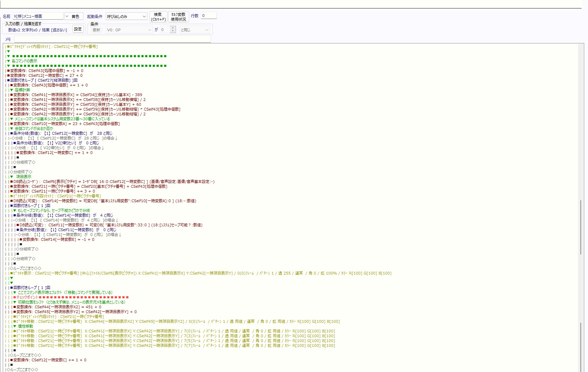
Task: Select 条件分岐 CSelf14[一時変数E] が 4 line
Action: tap(65, 215)
